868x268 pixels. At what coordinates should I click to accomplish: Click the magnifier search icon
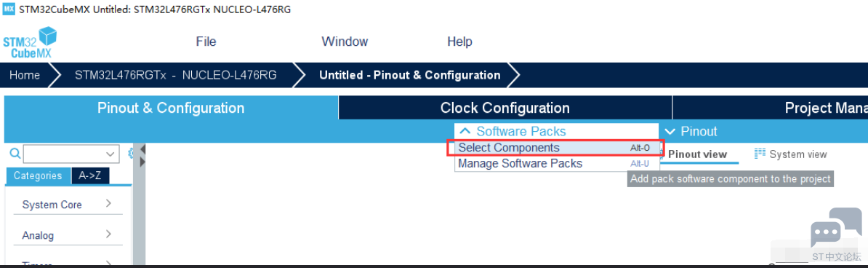coord(15,153)
